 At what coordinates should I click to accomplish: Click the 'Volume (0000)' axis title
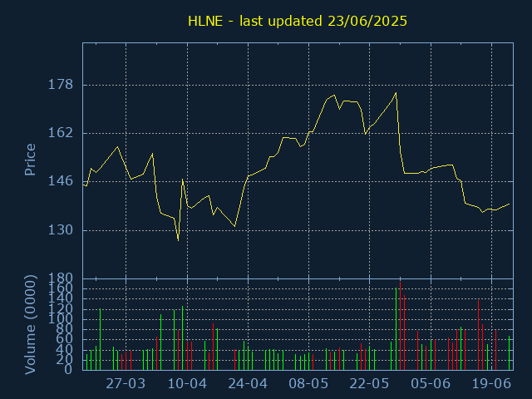pos(30,325)
